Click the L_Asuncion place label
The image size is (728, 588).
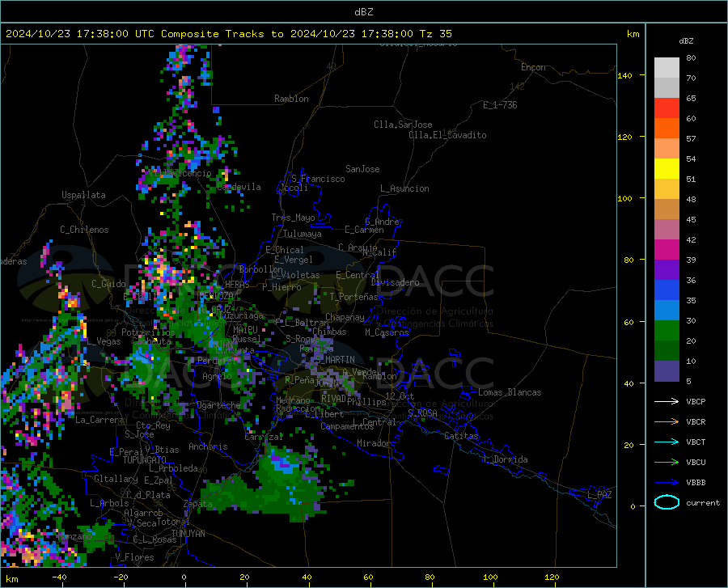pyautogui.click(x=404, y=188)
